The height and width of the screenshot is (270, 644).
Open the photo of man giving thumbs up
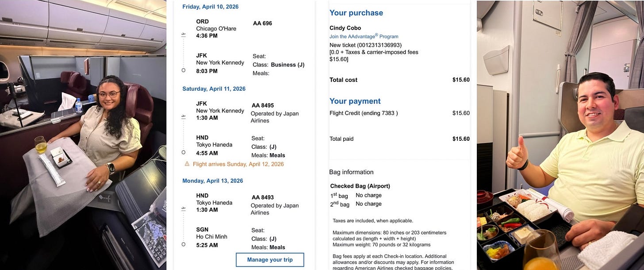coord(560,135)
